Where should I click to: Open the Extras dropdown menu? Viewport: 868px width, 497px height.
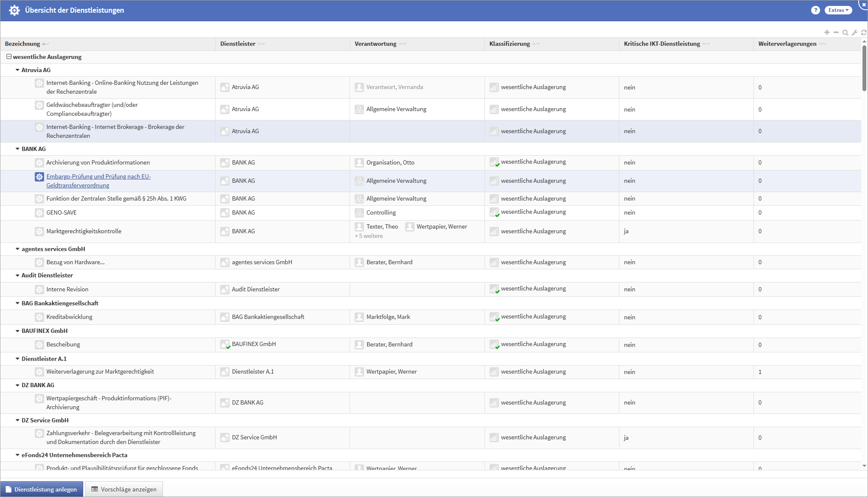838,10
